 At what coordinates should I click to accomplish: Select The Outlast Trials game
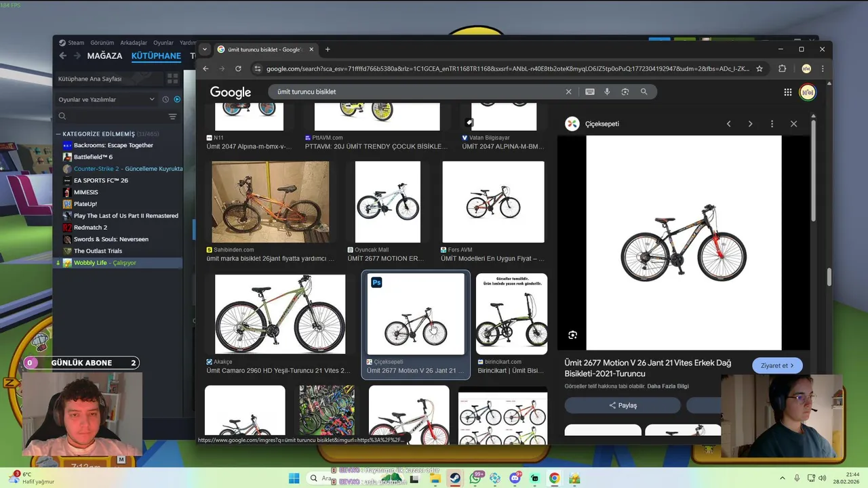click(119, 251)
